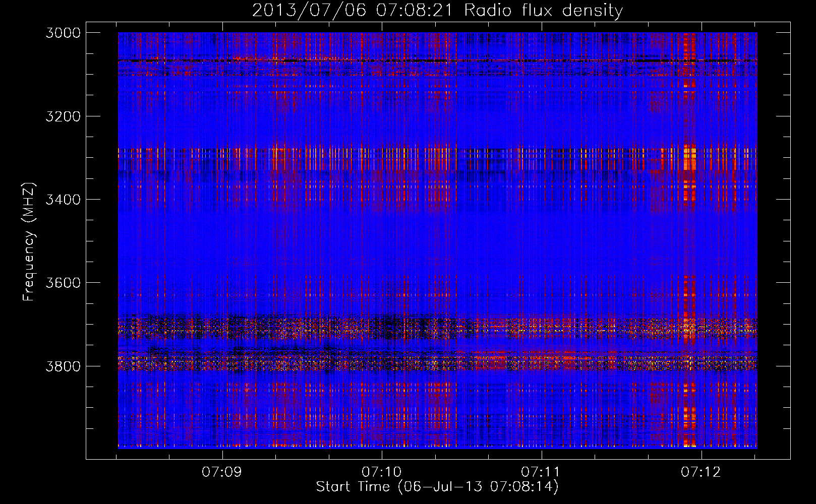Screen dimensions: 816x504
Task: Click the 'Start Time (06-Jul-13 07:08:14)' axis title
Action: coord(437,487)
